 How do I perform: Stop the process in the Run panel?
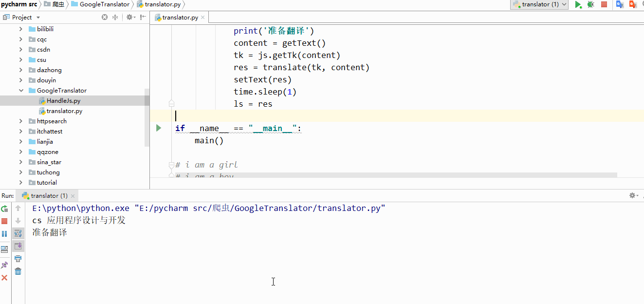(x=4, y=221)
